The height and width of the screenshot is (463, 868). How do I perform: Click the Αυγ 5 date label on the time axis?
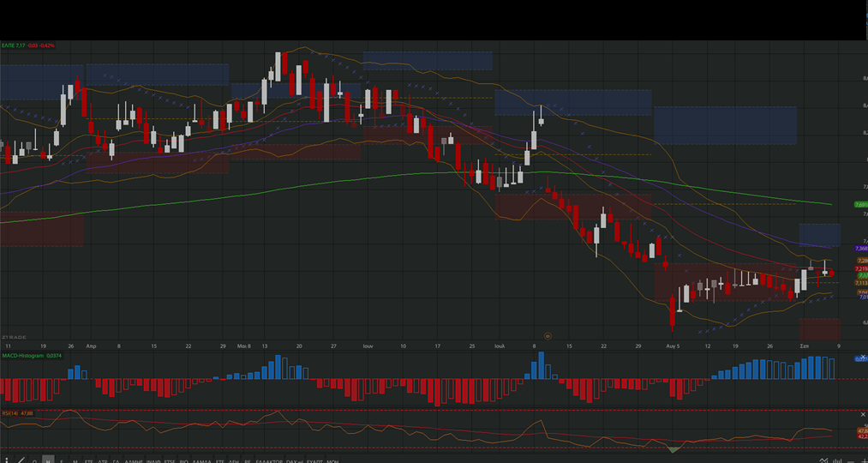click(x=673, y=346)
